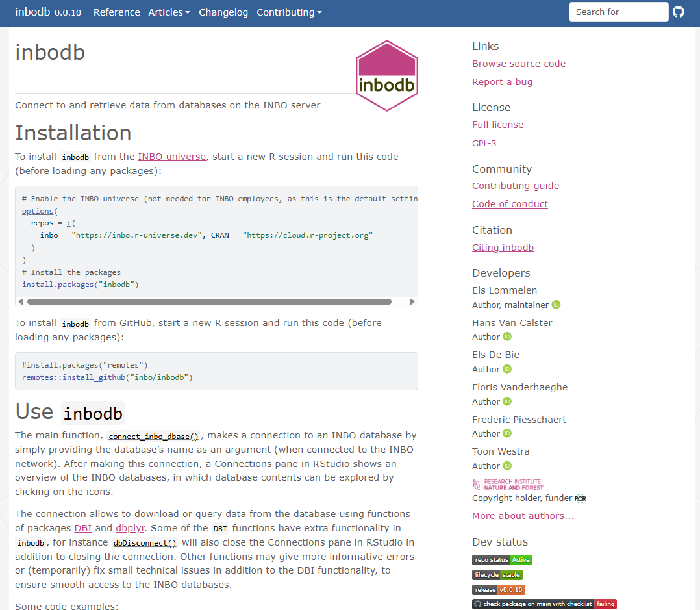
Task: Open the Reference page
Action: tap(116, 12)
